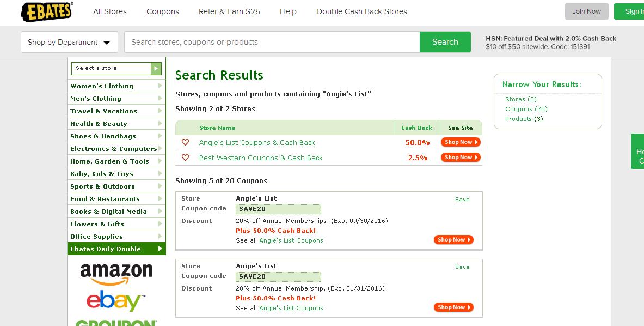Open Flowers & Gifts category

[x=116, y=224]
